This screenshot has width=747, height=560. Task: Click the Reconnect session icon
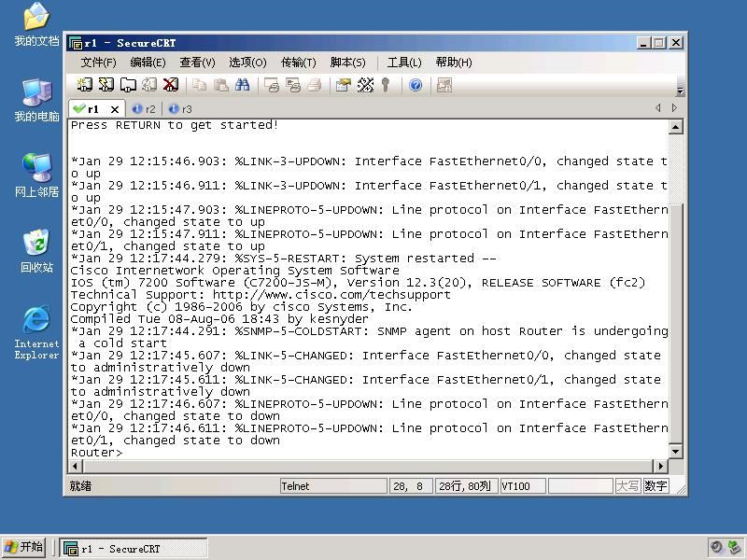[149, 85]
